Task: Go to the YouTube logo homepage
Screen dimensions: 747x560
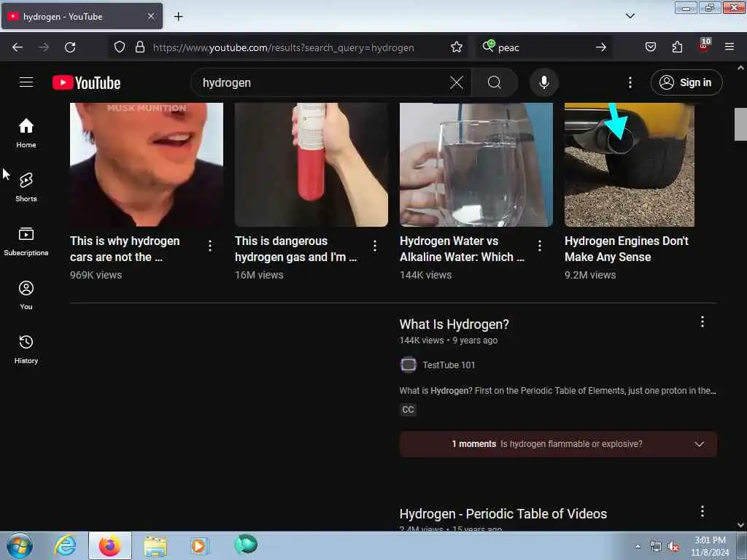Action: pos(86,83)
